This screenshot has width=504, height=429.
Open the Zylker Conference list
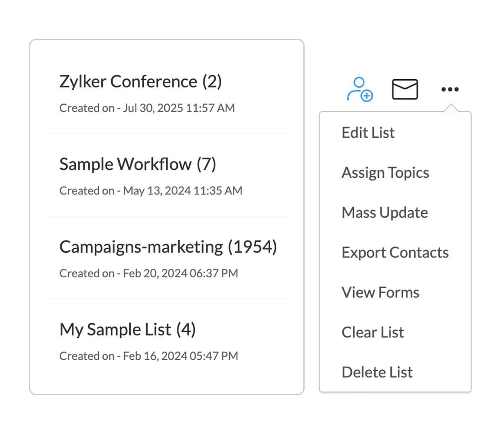(128, 81)
